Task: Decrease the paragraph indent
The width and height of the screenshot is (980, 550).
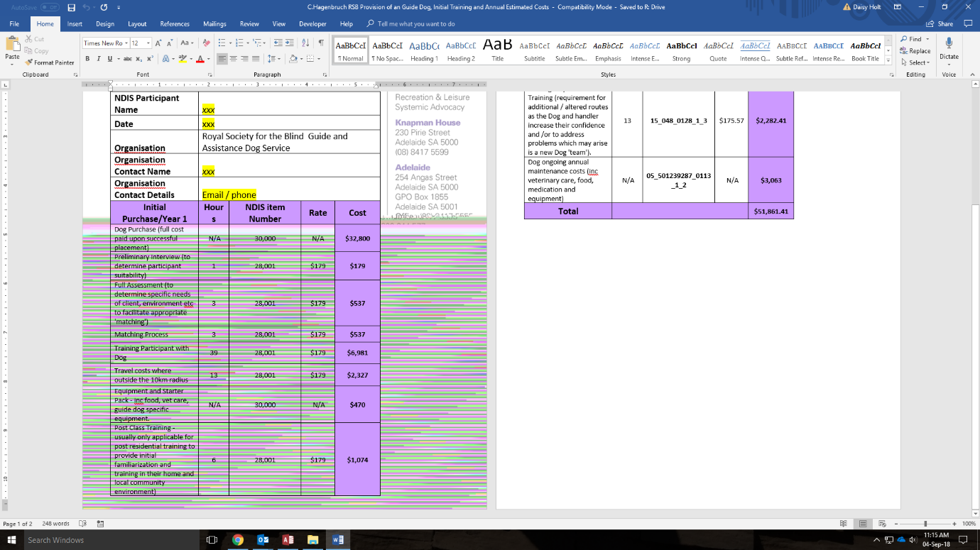Action: (278, 43)
